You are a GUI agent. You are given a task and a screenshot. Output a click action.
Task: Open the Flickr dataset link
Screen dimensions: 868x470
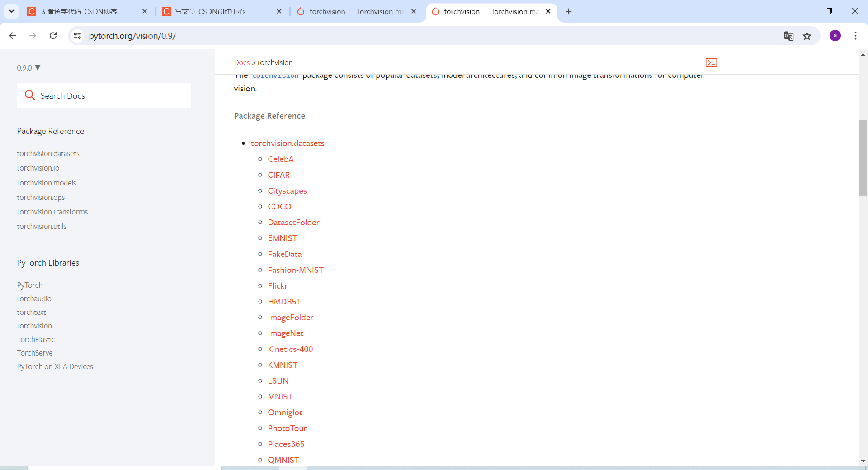(x=278, y=286)
